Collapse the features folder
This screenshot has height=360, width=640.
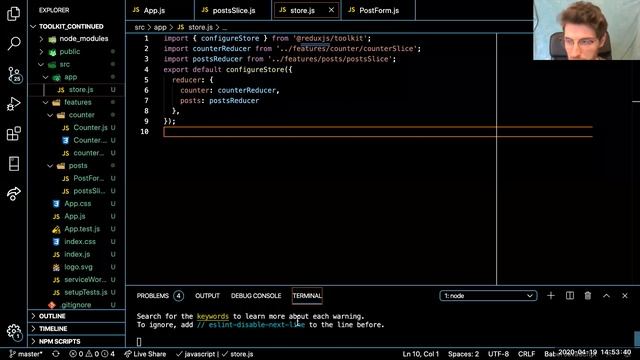[76, 102]
